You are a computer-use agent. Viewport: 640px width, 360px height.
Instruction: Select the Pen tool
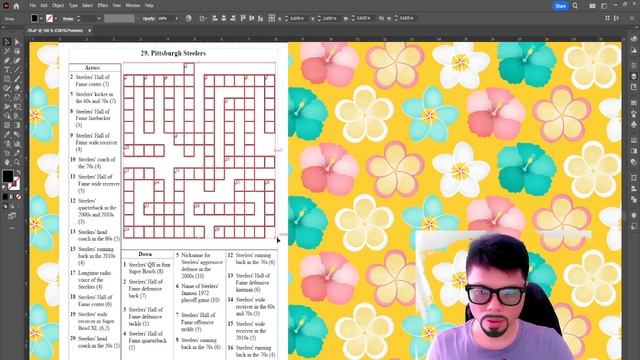7,60
